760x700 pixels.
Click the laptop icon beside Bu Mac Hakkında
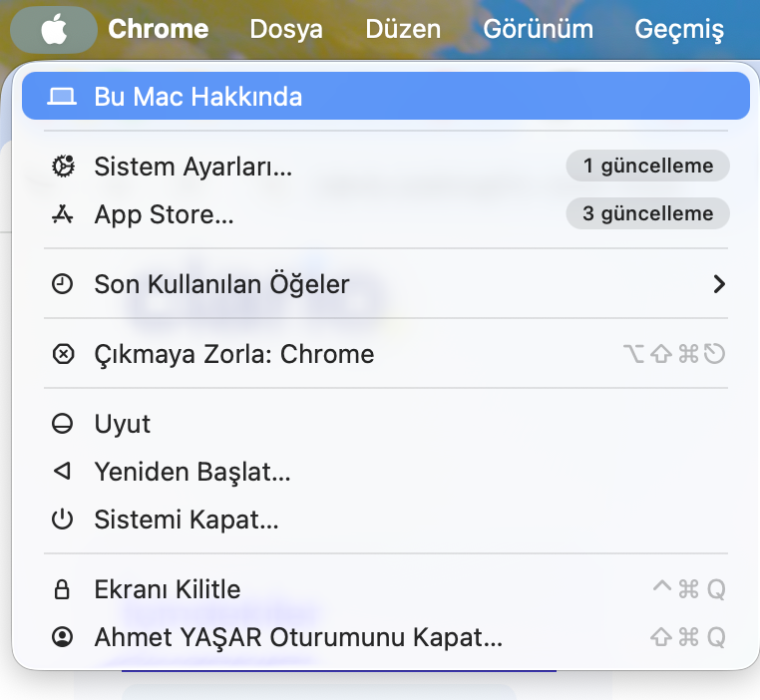pyautogui.click(x=62, y=97)
